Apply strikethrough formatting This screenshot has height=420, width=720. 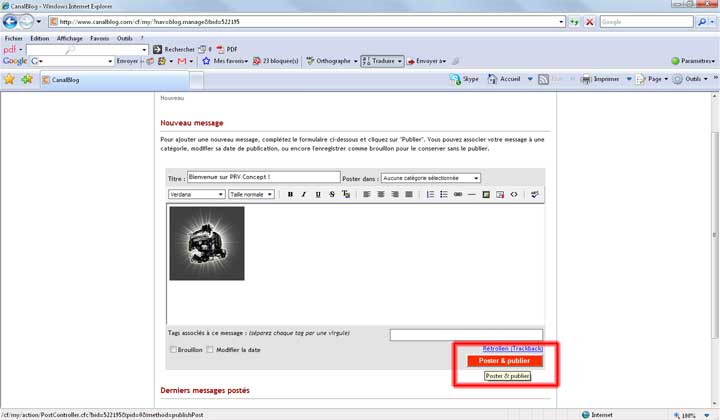pyautogui.click(x=332, y=195)
